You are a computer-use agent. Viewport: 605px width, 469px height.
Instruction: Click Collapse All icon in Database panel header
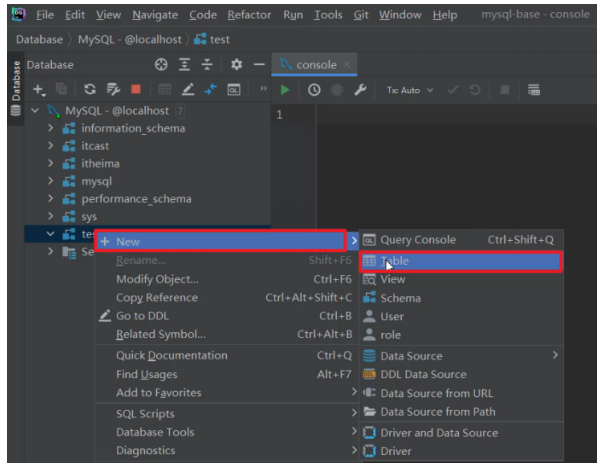click(x=207, y=64)
